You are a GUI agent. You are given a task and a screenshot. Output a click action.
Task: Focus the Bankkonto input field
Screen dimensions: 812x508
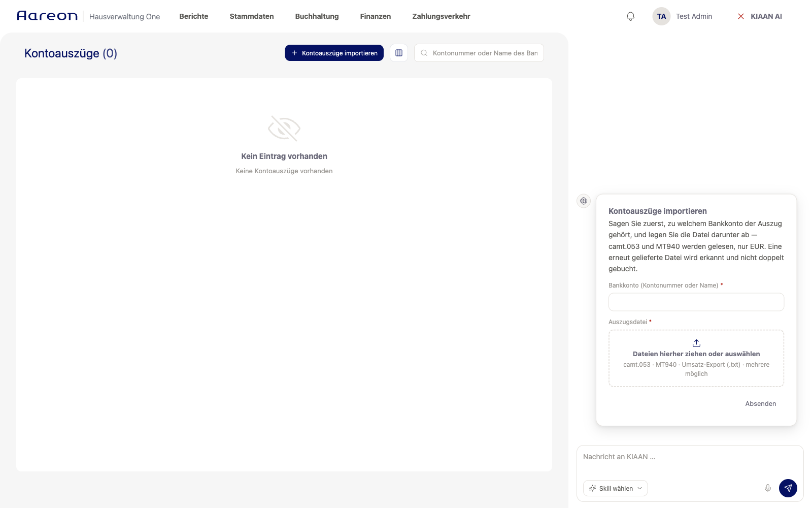(x=696, y=302)
